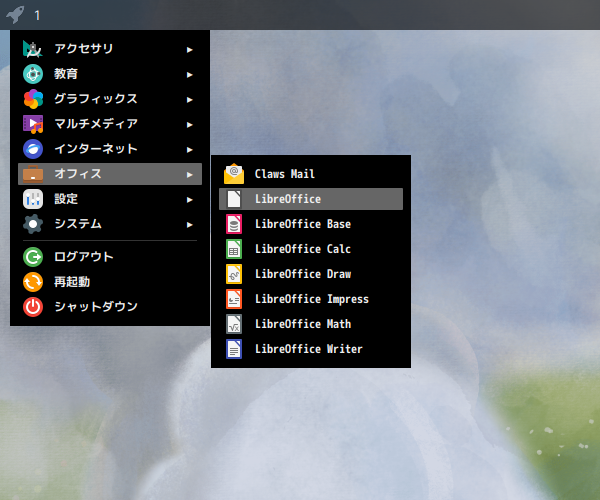Click the 設定 sliders icon
The width and height of the screenshot is (600, 500).
(33, 199)
